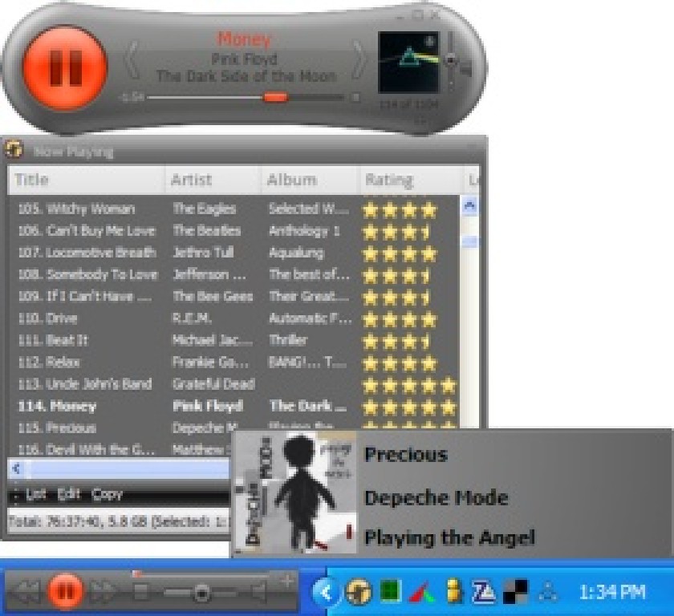The image size is (674, 616).
Task: Click MusicBee logo in Now Playing title bar
Action: point(14,149)
